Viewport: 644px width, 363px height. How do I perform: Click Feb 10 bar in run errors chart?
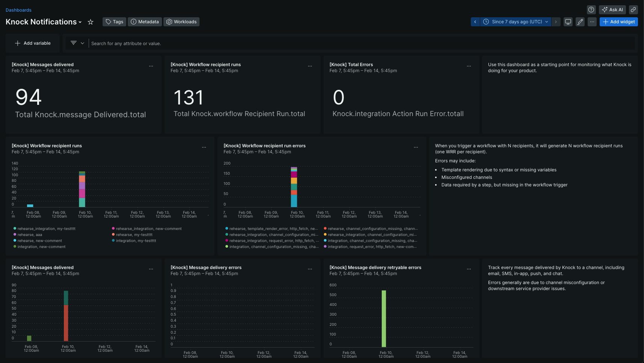coord(294,187)
